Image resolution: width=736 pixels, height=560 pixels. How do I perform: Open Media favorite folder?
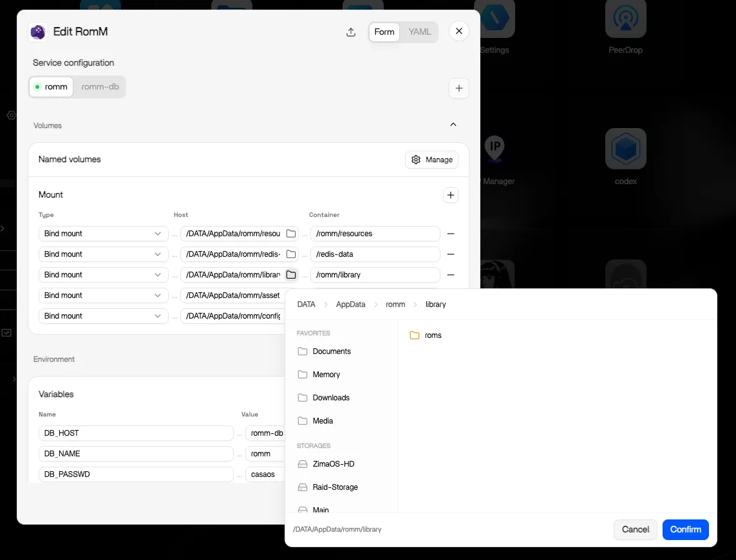click(x=316, y=421)
